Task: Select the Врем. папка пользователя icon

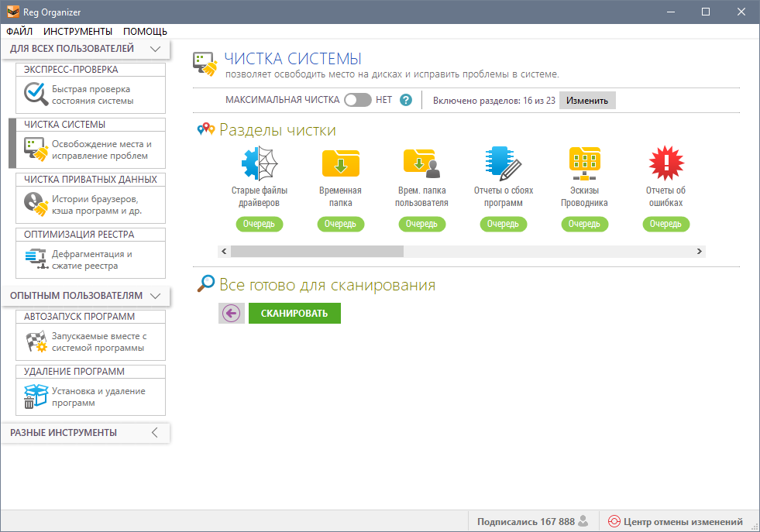Action: [421, 163]
